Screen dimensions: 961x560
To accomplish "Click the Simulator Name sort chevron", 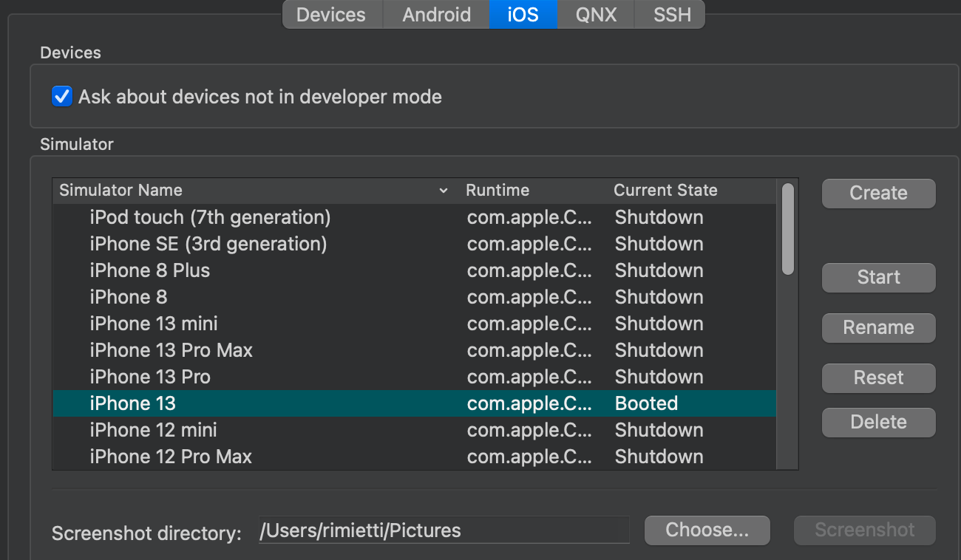I will pos(444,191).
